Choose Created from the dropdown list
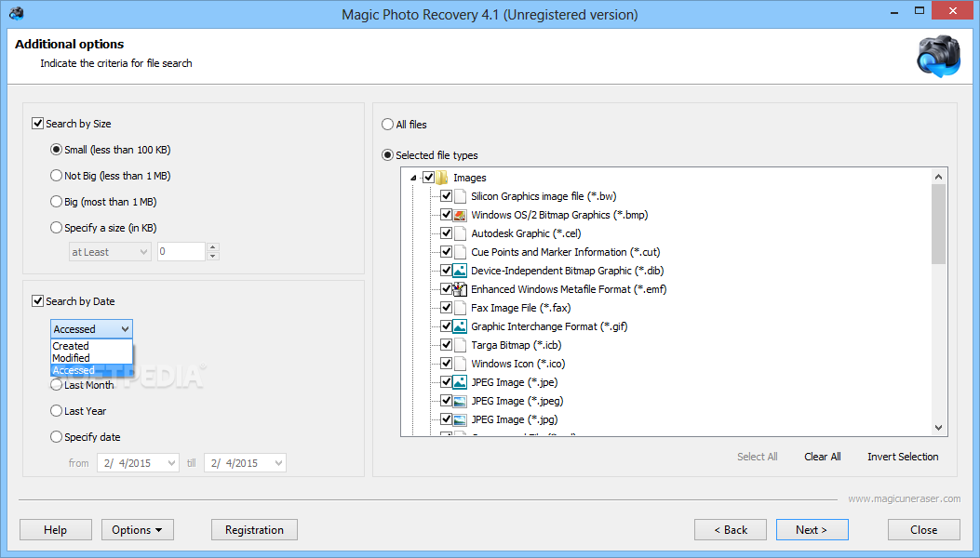This screenshot has width=980, height=558. point(91,346)
